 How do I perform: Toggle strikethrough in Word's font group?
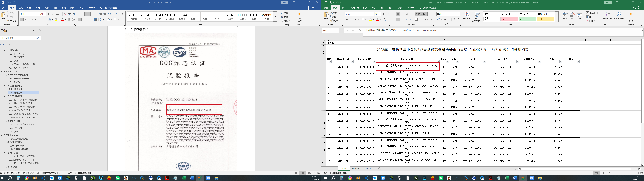(x=36, y=20)
